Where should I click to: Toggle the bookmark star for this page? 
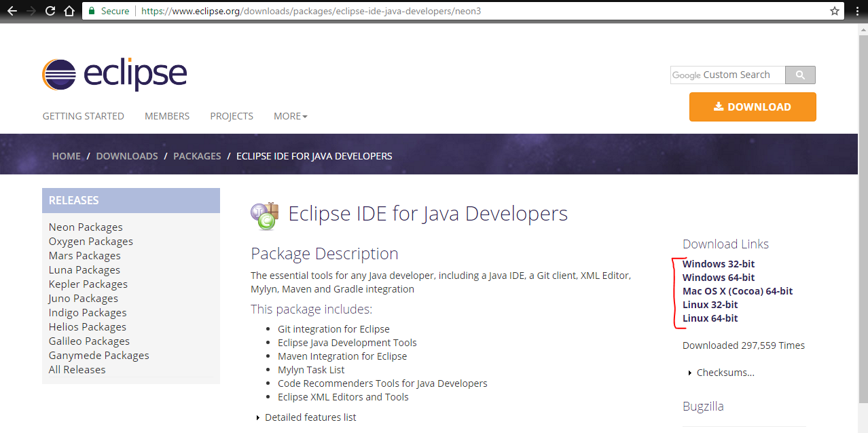click(x=835, y=10)
